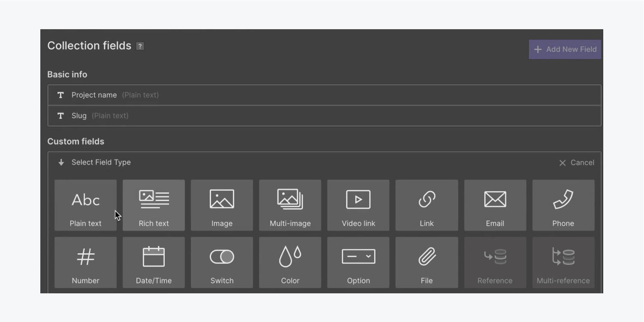Click the Multi-reference field type tile
The image size is (644, 322).
[563, 262]
